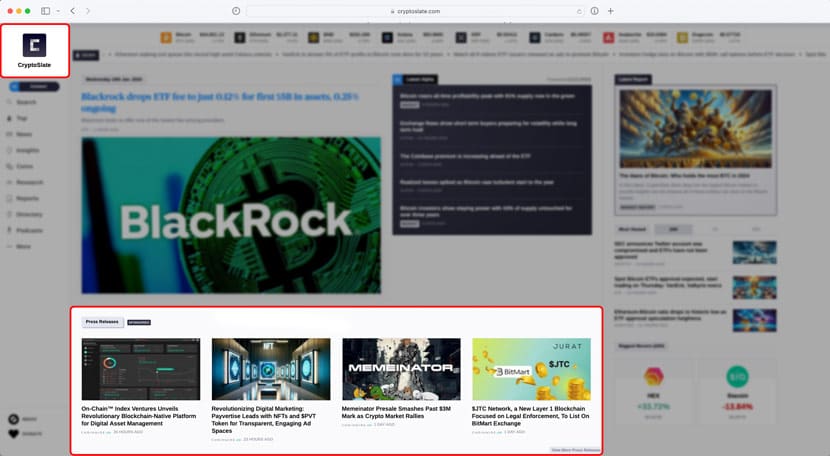Toggle the Safari sidebar icon
Screen dimensions: 830x456
tap(46, 11)
